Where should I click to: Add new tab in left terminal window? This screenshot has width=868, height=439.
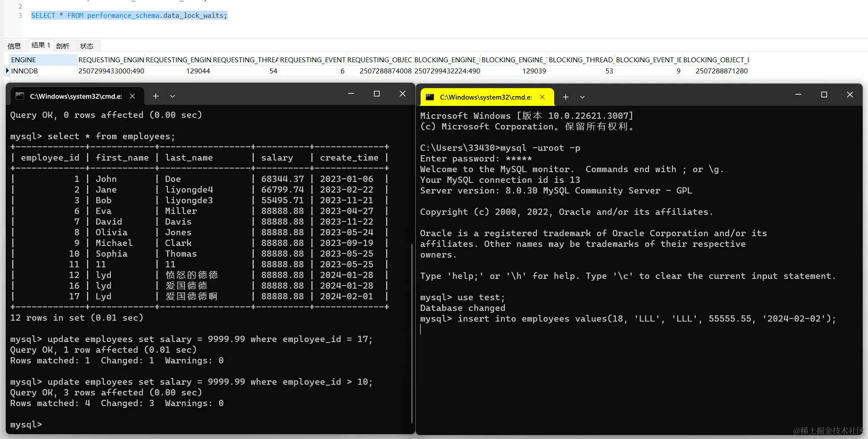click(155, 96)
